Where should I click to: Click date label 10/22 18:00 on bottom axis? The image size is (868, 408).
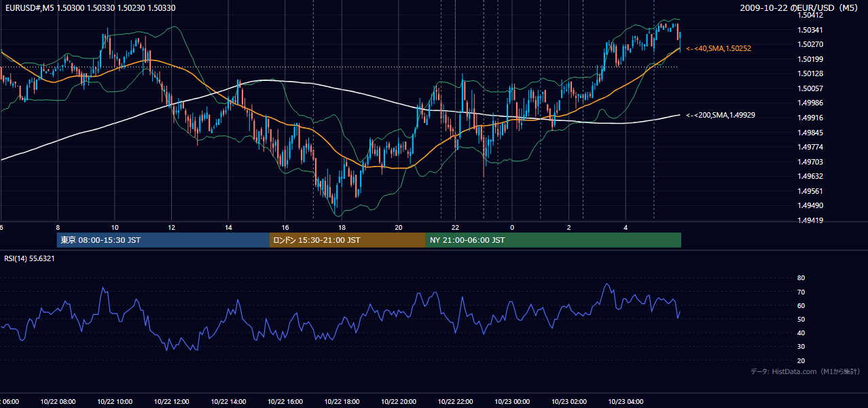342,402
